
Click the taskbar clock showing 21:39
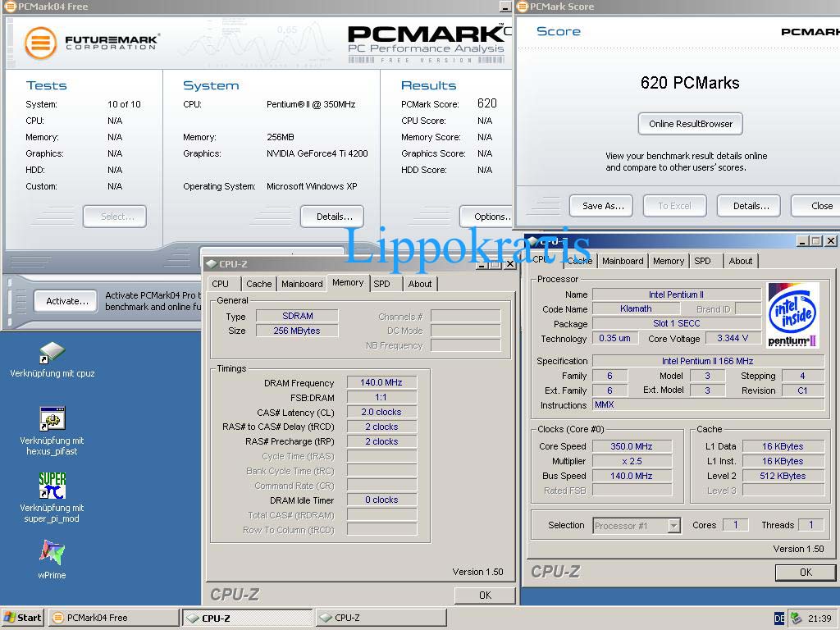819,619
